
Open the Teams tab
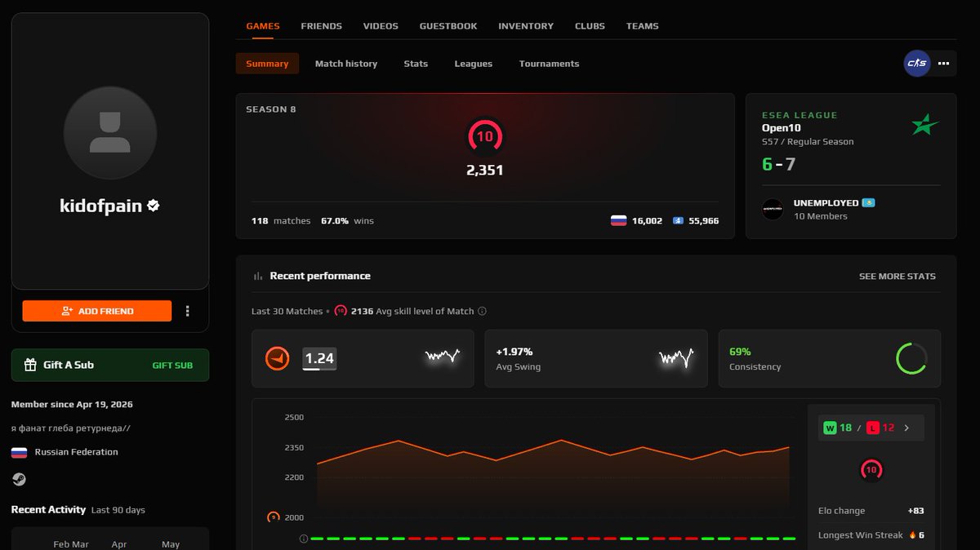point(642,26)
